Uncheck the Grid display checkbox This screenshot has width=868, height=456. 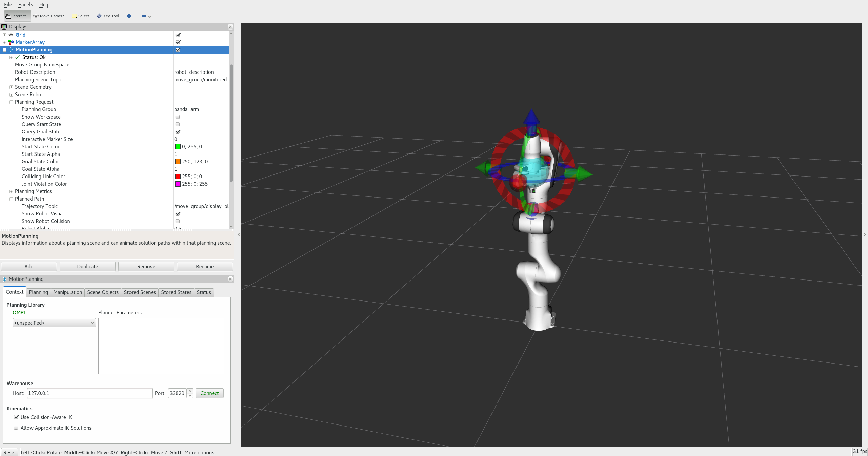pyautogui.click(x=178, y=35)
